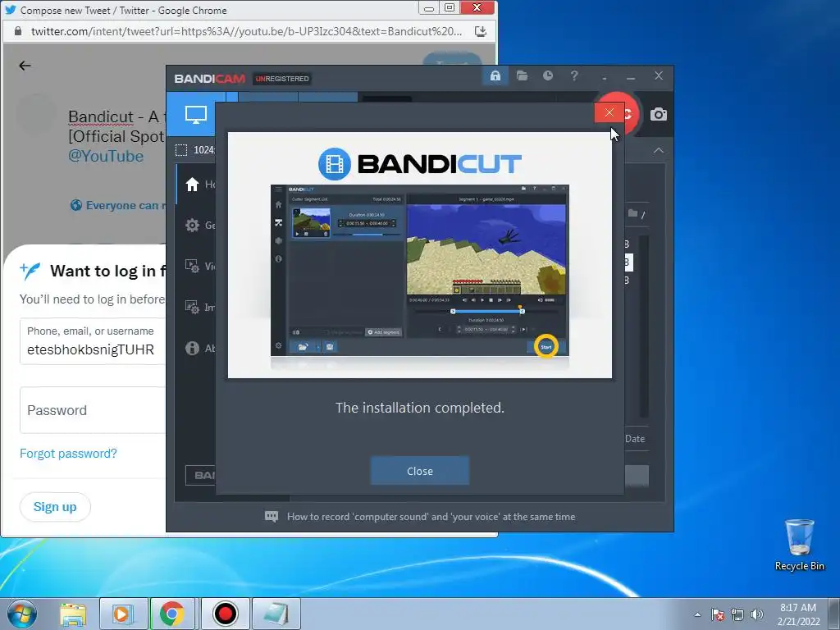Click the speech bubble tip icon in Bandicam
Screen dimensions: 840x630
click(272, 517)
